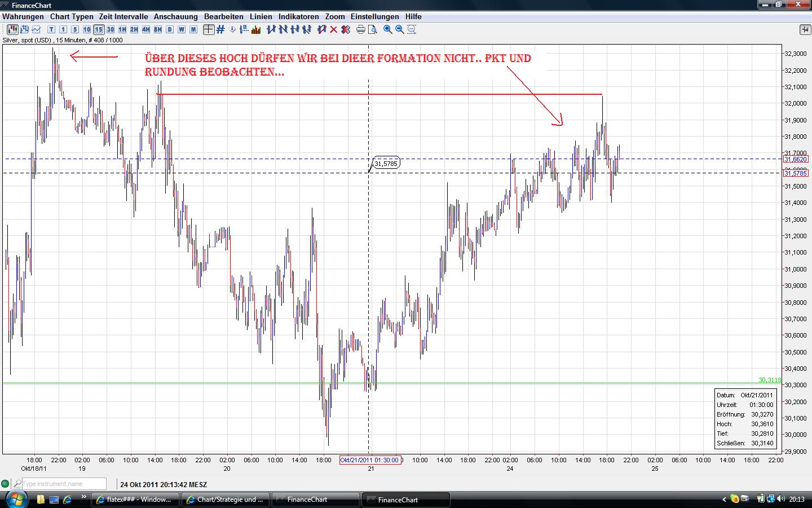Open the Linien menu
The image size is (812, 508).
pyautogui.click(x=261, y=16)
